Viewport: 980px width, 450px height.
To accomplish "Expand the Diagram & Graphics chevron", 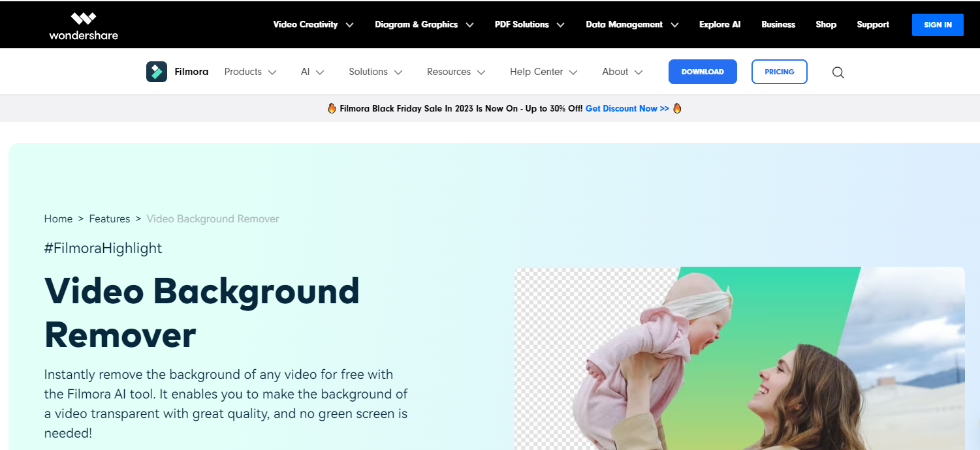I will [x=469, y=25].
